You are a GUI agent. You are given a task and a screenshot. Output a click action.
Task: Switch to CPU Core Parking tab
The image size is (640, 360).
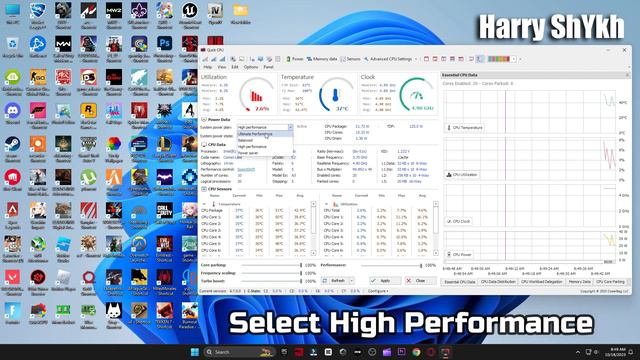(610, 282)
